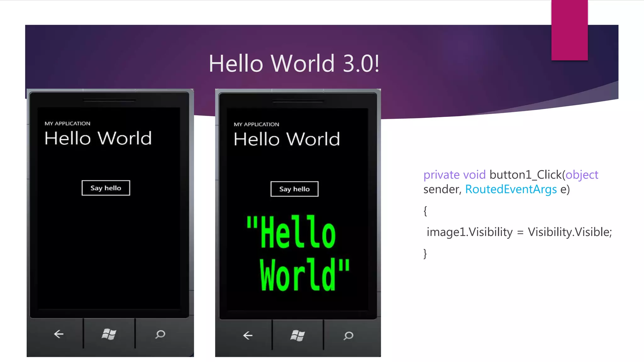This screenshot has width=644, height=362.
Task: Click the private void keywords in code
Action: 454,174
